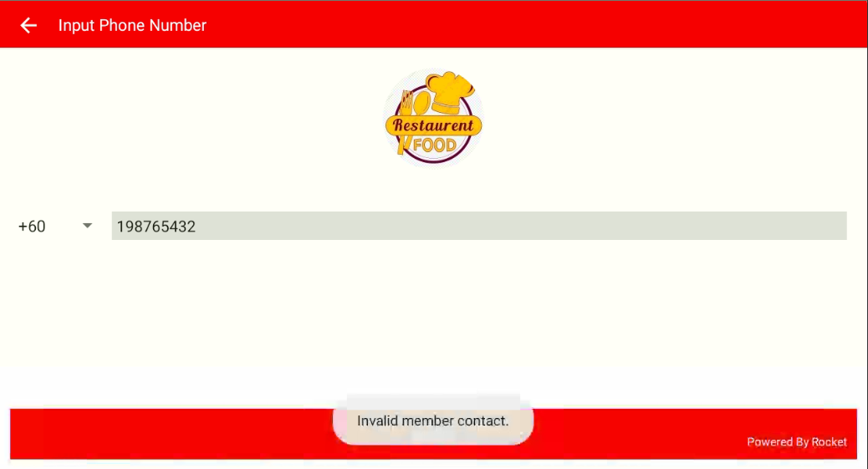Click blank space left of the logo

click(x=194, y=117)
